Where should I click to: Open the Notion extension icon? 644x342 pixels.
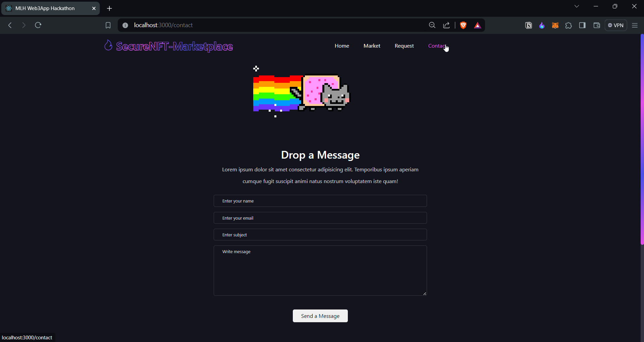click(x=529, y=25)
